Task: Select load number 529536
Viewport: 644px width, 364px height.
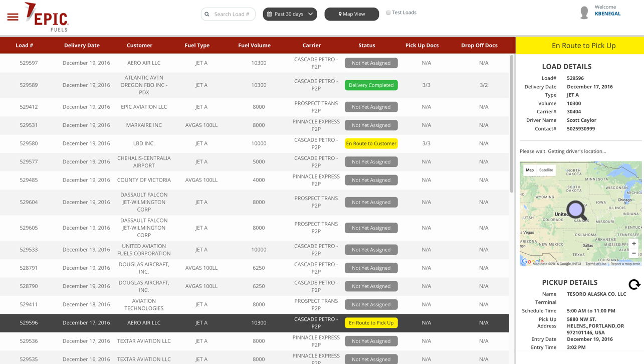Action: [x=29, y=341]
